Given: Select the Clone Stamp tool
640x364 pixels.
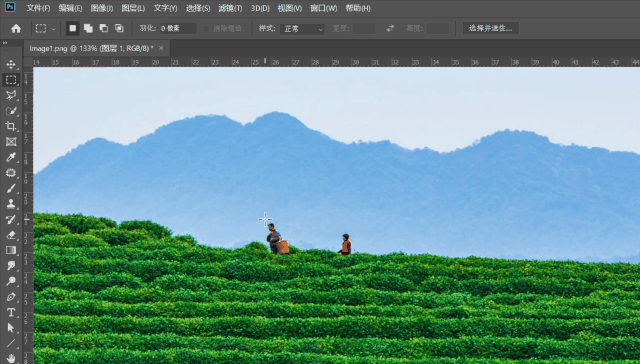Looking at the screenshot, I should pos(11,204).
